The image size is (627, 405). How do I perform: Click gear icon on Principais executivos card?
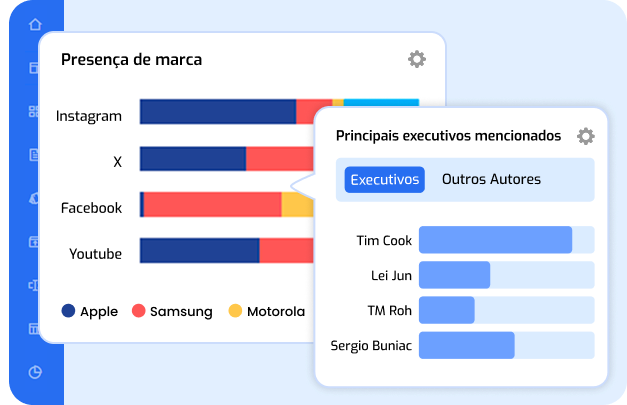(x=586, y=136)
